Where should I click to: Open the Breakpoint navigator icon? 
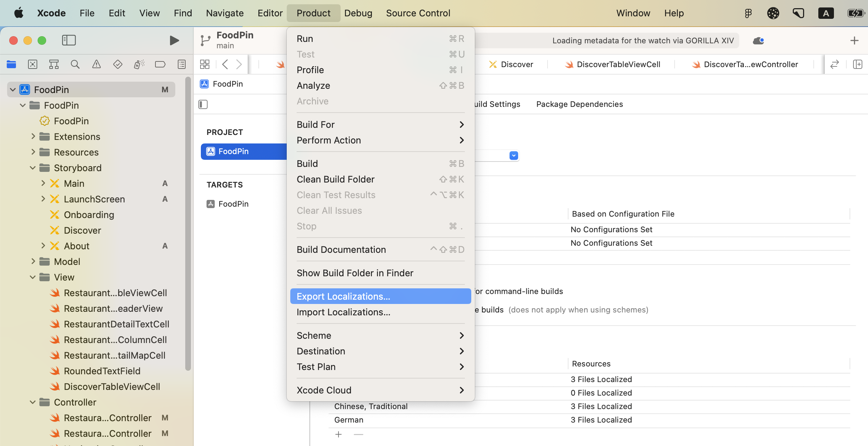[160, 64]
